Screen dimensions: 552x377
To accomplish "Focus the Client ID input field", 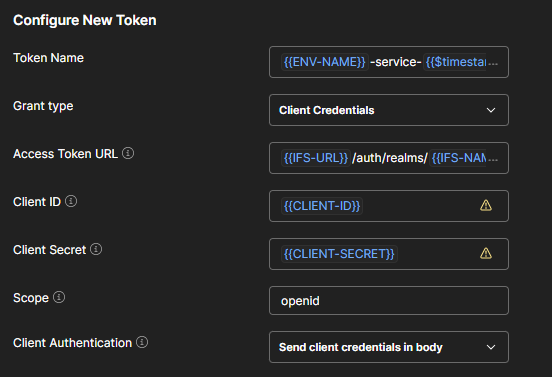I will pos(389,206).
